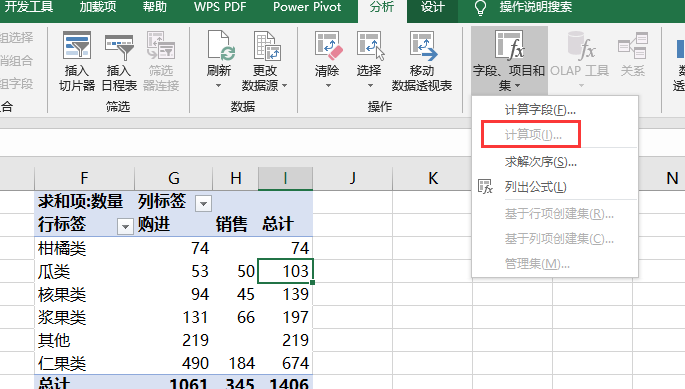Choose 基于列项创建集(C)... menu item
This screenshot has width=685, height=389.
555,239
